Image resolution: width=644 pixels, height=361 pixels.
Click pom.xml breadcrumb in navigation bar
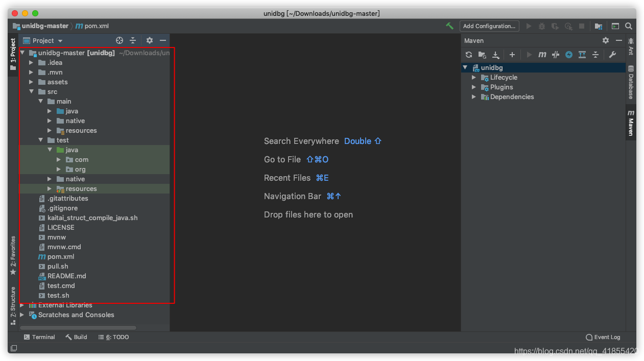coord(93,26)
